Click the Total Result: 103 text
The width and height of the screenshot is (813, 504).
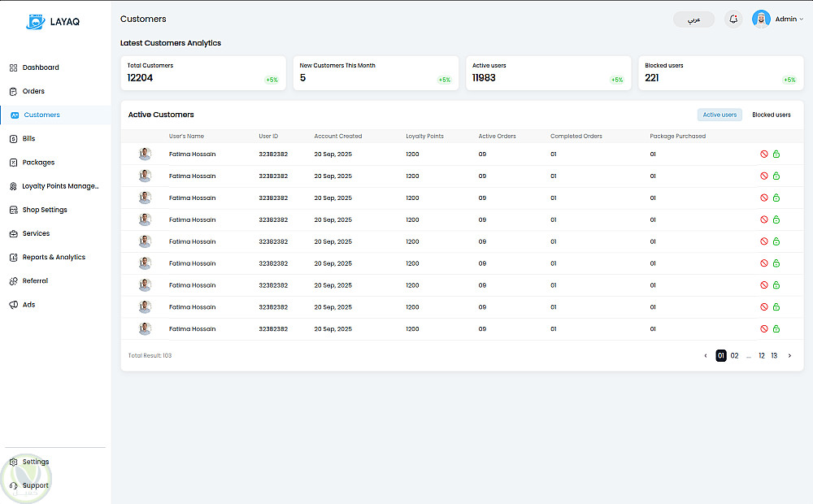pos(150,356)
